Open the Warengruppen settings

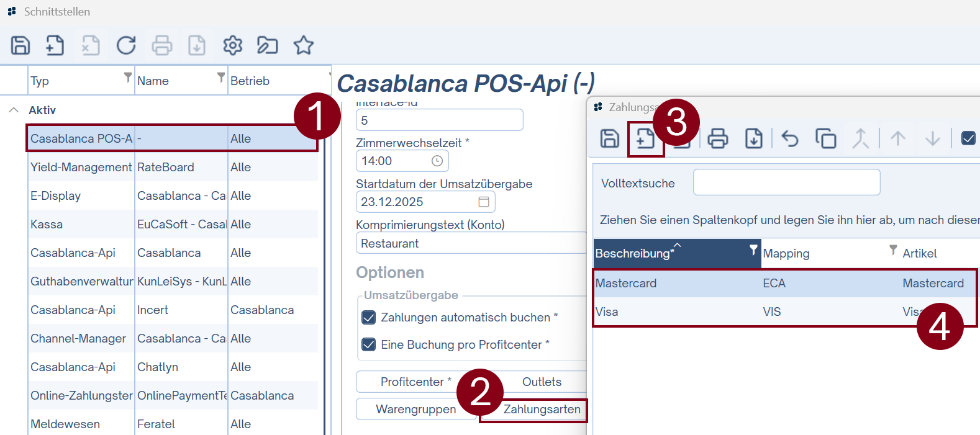pyautogui.click(x=416, y=409)
